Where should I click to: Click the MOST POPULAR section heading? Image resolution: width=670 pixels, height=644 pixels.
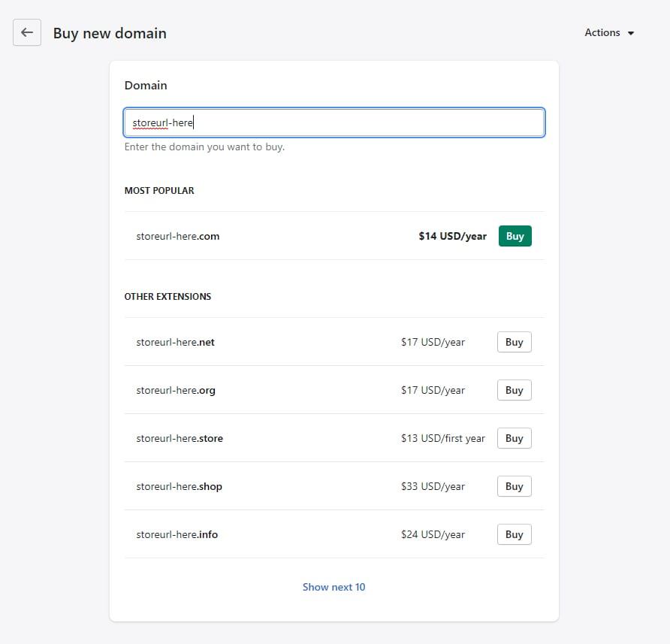[159, 191]
